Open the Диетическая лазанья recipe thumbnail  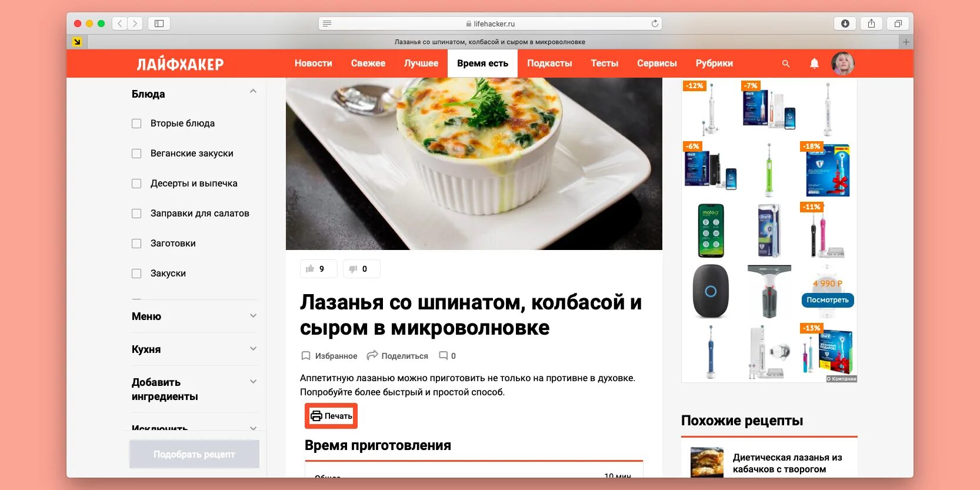coord(707,462)
